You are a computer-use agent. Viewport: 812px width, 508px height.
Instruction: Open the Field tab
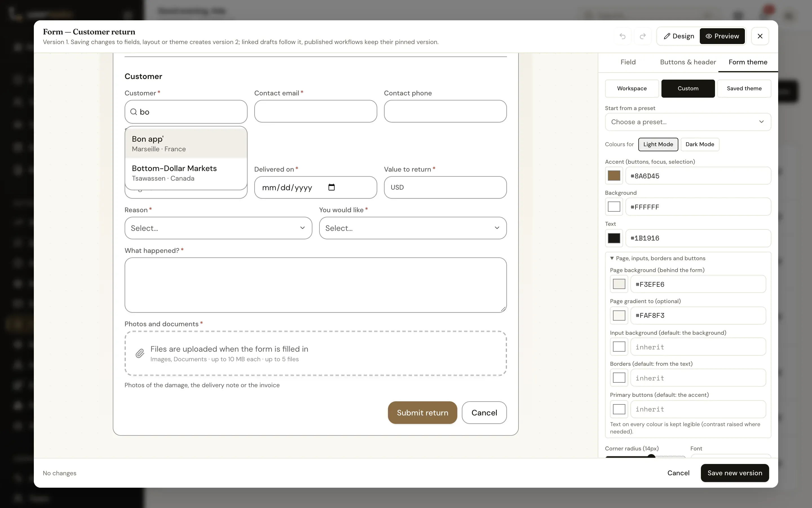(x=628, y=62)
